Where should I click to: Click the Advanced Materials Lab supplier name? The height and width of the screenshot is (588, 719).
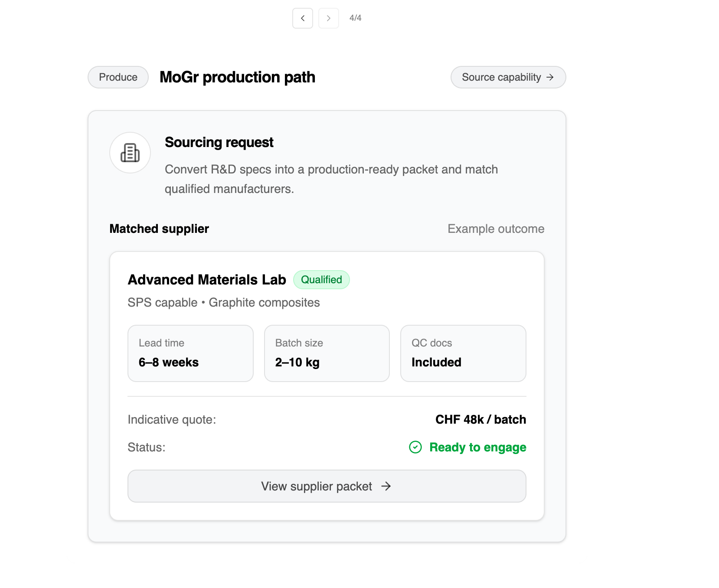(207, 280)
